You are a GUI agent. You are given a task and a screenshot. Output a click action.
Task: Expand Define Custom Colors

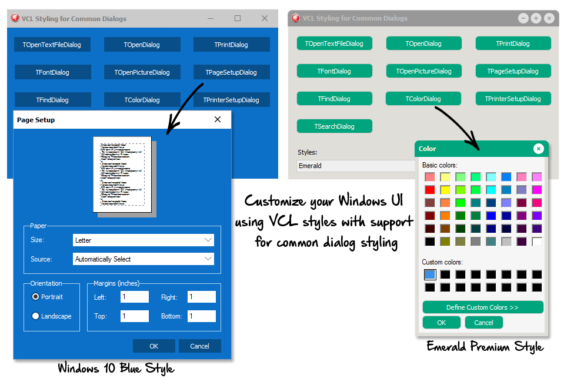click(x=483, y=307)
